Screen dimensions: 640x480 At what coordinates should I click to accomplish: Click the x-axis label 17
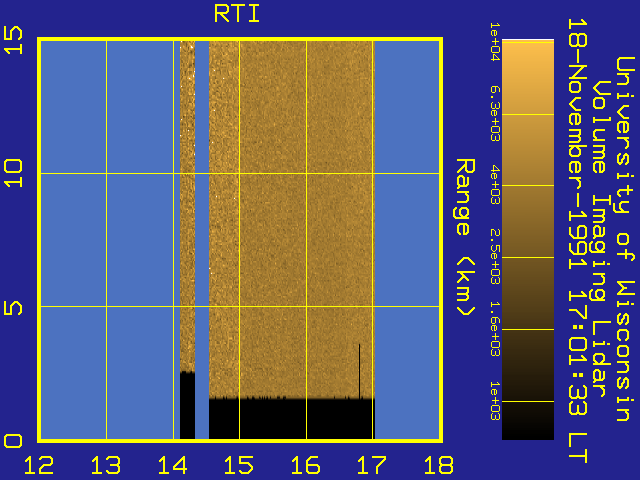(x=372, y=465)
